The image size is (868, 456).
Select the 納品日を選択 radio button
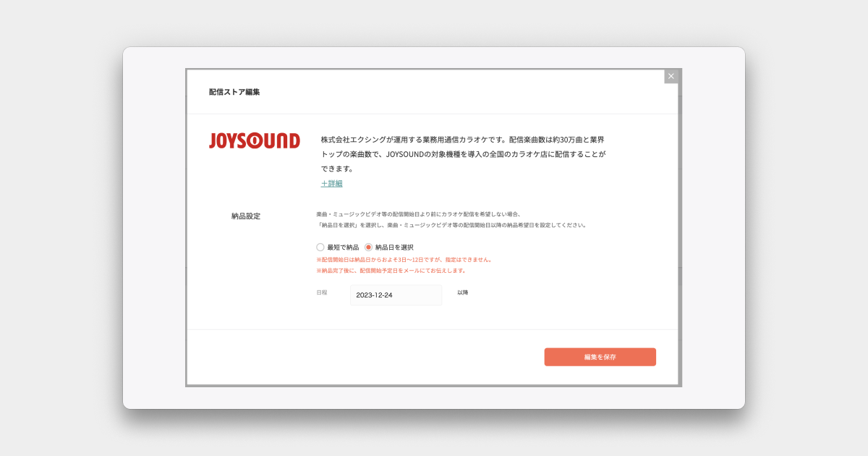pyautogui.click(x=368, y=248)
